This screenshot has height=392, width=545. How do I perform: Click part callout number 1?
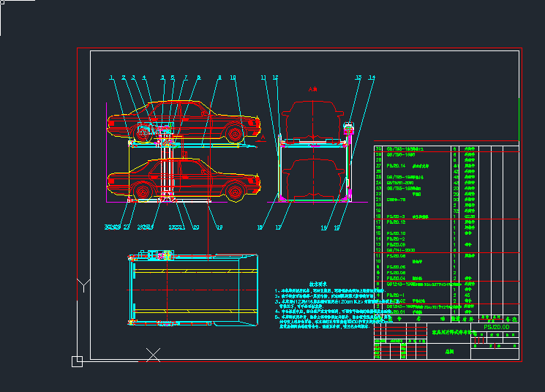point(111,77)
